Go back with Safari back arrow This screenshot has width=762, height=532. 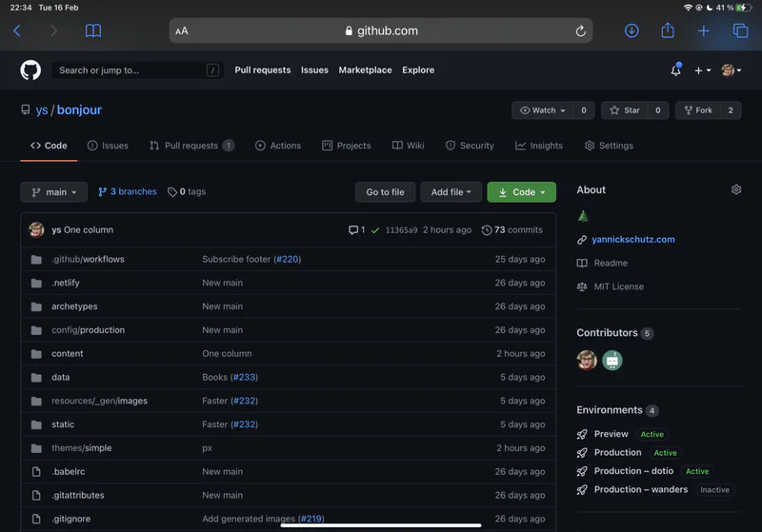[x=17, y=30]
